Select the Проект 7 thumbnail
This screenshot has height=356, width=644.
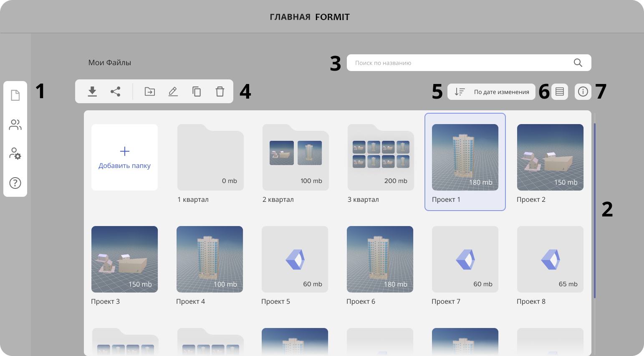tap(465, 259)
